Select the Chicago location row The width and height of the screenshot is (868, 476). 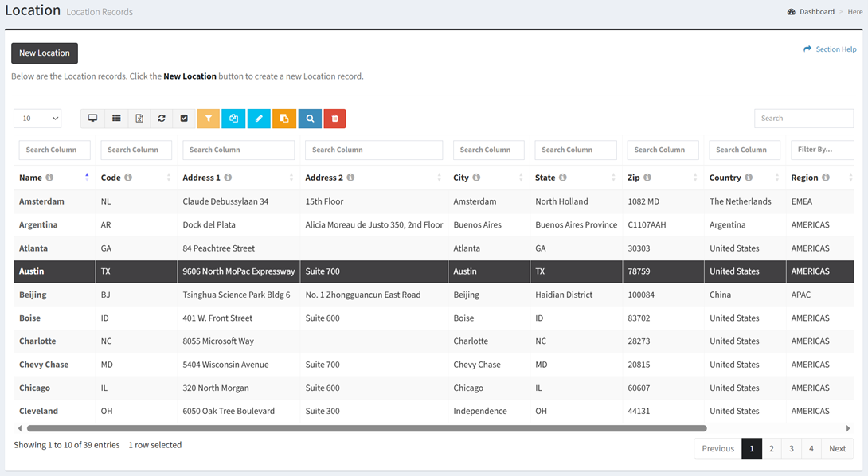pyautogui.click(x=35, y=388)
